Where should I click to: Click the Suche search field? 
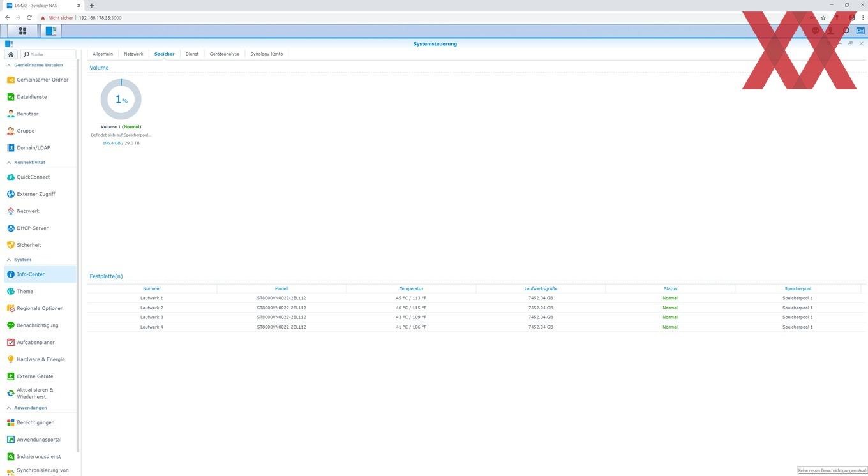(49, 54)
